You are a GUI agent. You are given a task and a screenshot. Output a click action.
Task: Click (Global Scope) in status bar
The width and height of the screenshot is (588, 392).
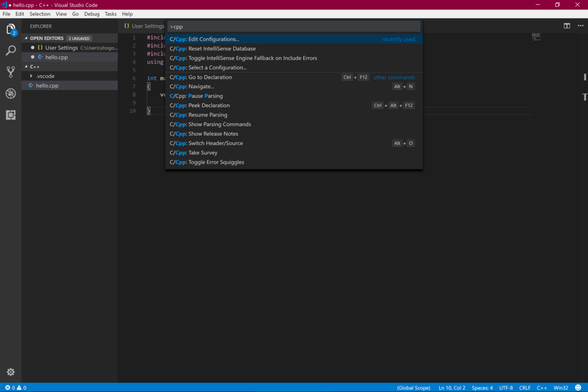coord(413,387)
